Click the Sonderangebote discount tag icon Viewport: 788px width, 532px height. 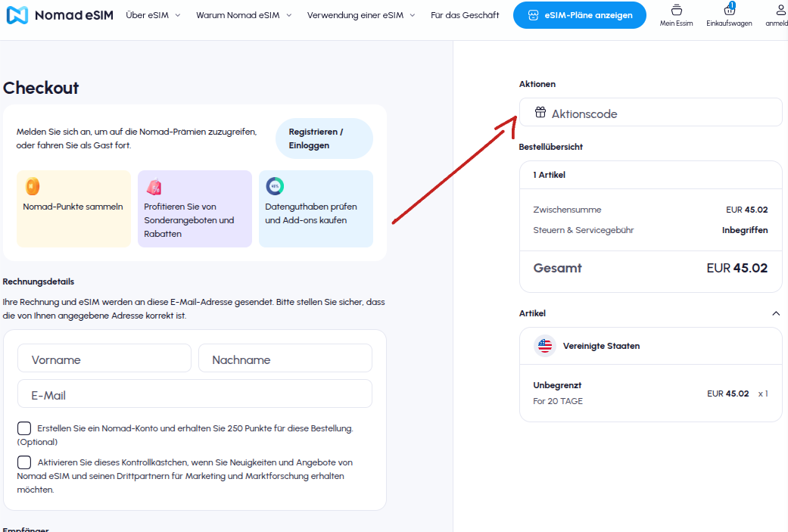click(x=154, y=187)
